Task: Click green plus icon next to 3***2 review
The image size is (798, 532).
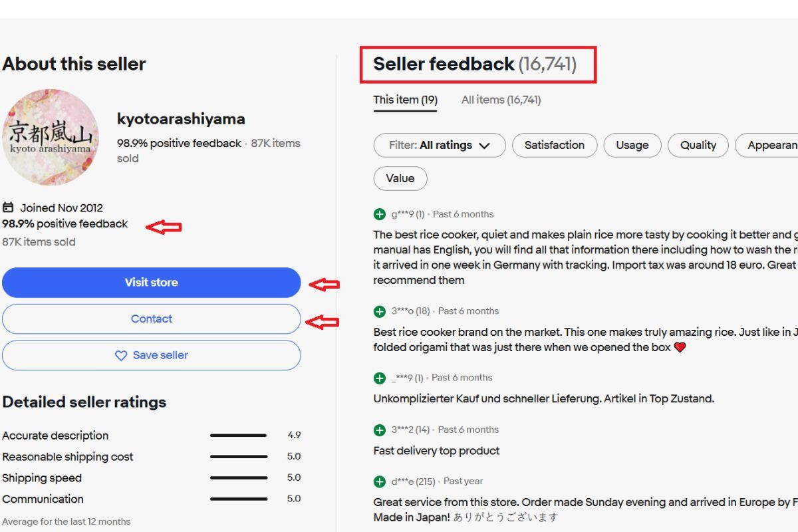Action: [x=380, y=430]
